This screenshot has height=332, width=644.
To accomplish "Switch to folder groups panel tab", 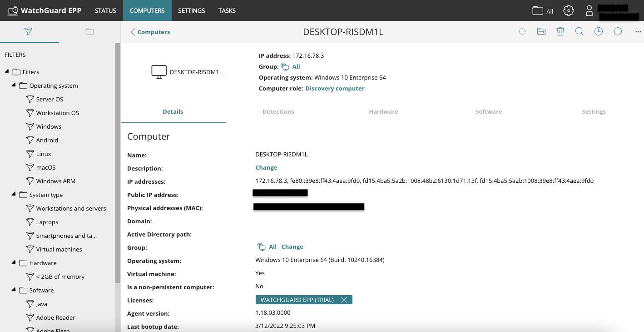I will [x=89, y=31].
